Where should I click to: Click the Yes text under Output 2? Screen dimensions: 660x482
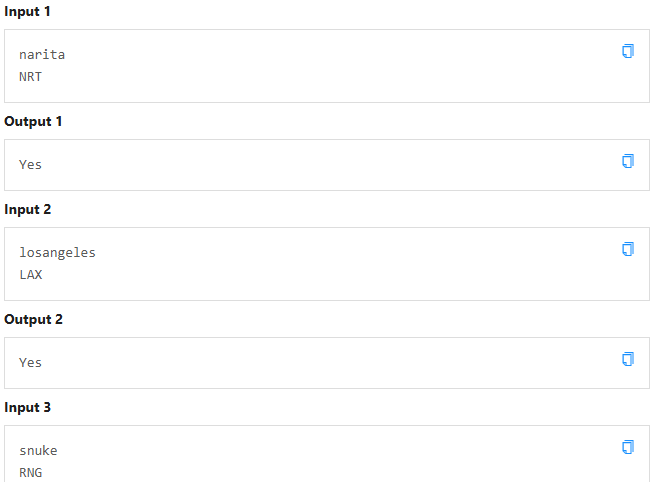31,363
